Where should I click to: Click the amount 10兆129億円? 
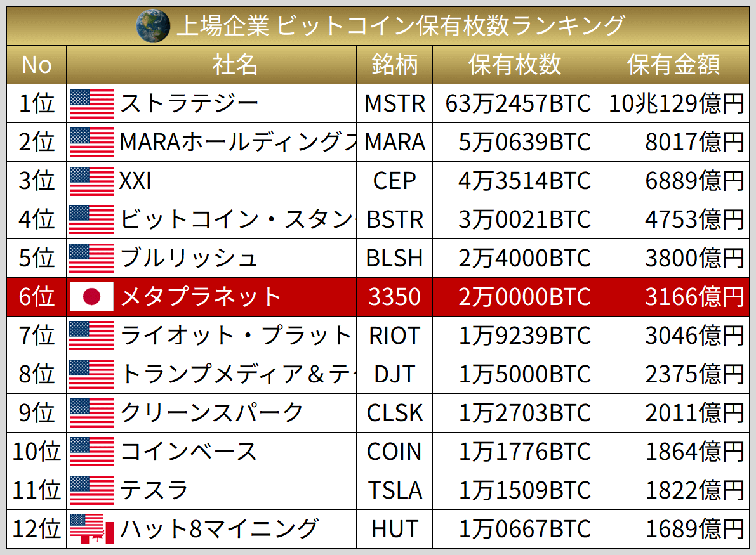coord(677,103)
